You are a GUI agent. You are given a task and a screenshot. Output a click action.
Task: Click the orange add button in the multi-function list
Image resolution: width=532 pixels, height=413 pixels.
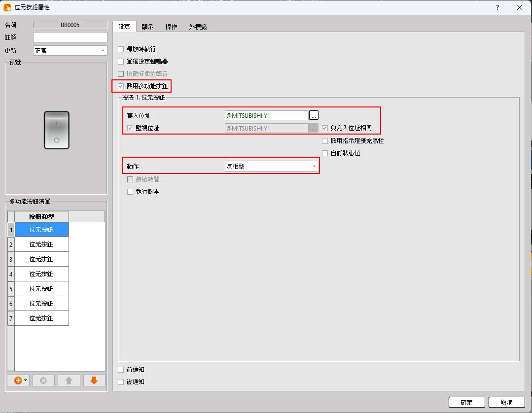click(18, 380)
